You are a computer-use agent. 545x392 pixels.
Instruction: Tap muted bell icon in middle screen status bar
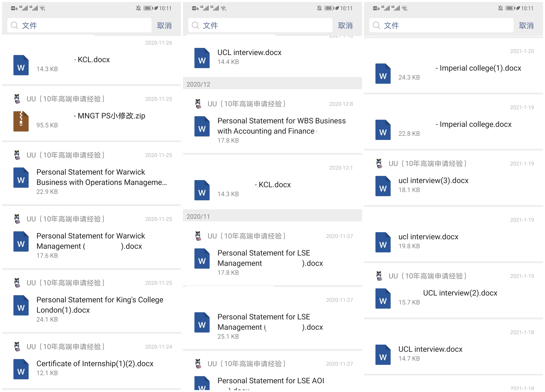coord(319,8)
